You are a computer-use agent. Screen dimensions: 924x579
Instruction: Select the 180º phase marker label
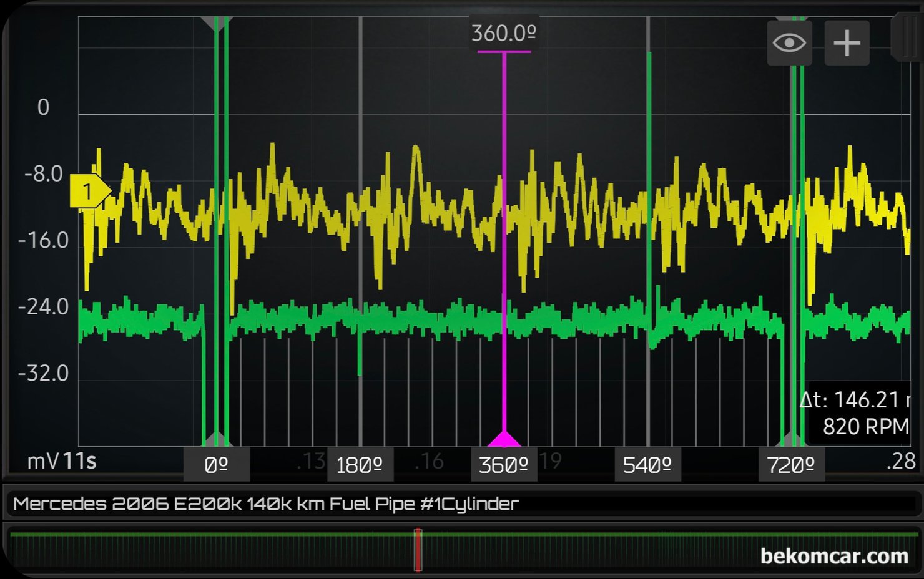click(x=360, y=465)
